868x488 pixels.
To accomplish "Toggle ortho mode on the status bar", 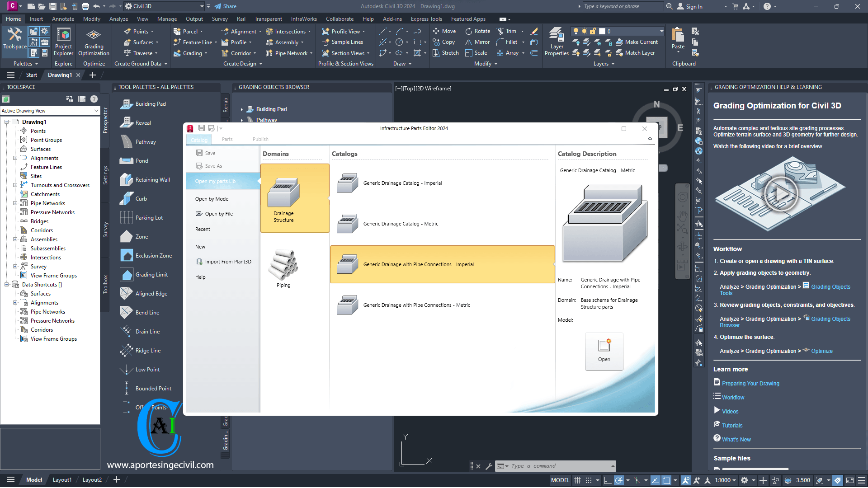I will click(607, 480).
